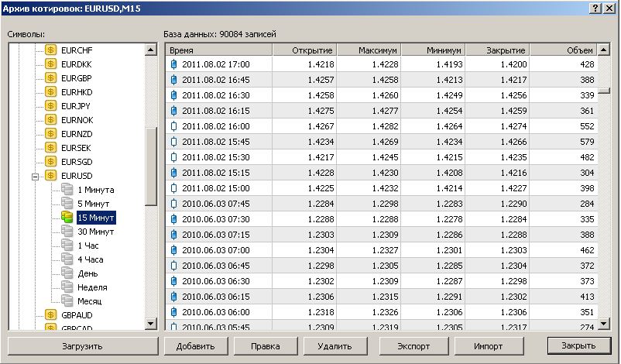Click candle icon of 2010.06.03 07:45 row
The height and width of the screenshot is (364, 621).
173,204
